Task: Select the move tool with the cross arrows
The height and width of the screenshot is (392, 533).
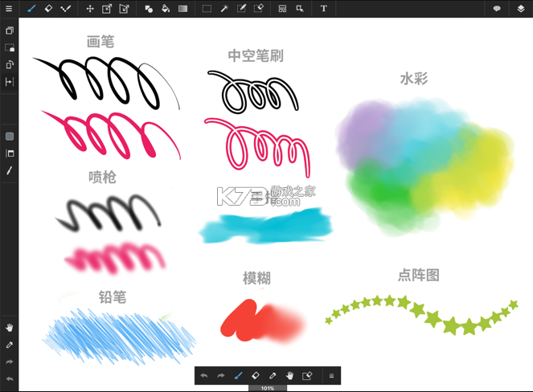Action: pos(90,9)
